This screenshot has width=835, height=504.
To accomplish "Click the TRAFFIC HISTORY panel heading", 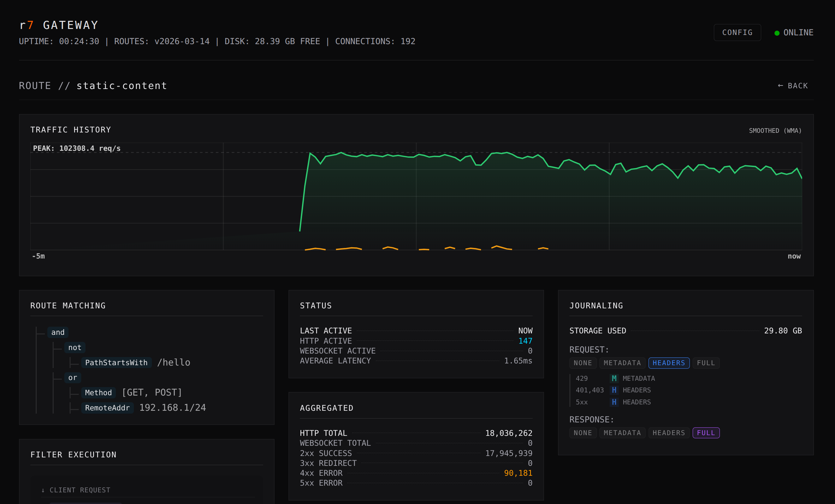I will click(71, 130).
